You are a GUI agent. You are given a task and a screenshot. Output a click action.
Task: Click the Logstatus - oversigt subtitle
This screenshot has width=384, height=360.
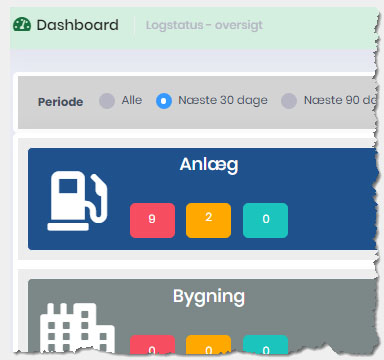tap(204, 25)
